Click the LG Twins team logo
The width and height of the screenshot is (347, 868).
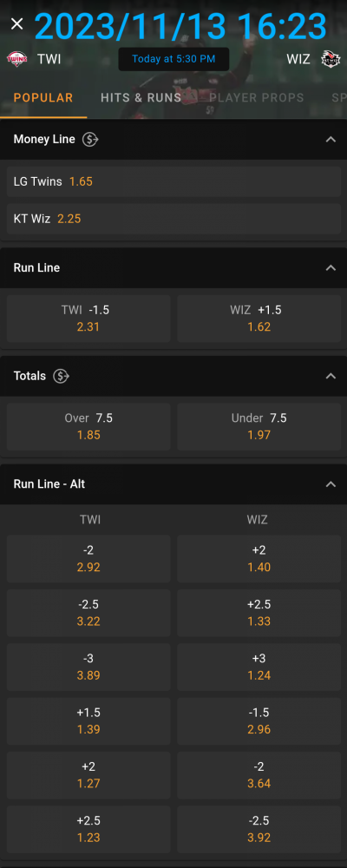(x=17, y=59)
